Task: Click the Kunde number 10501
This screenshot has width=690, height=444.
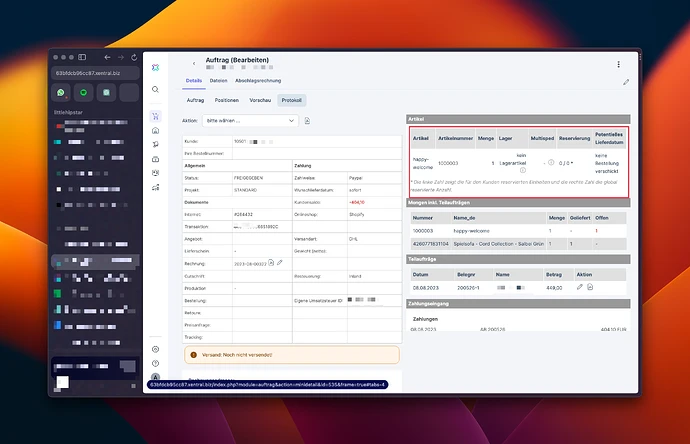Action: tap(240, 141)
